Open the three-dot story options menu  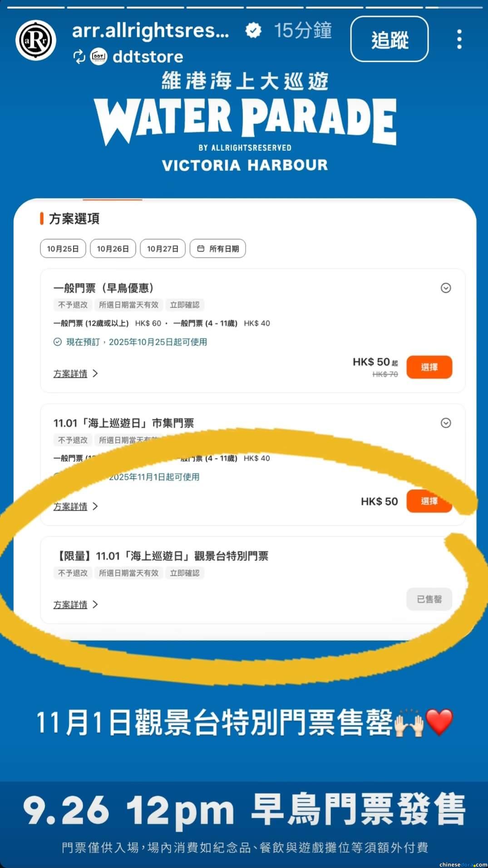click(459, 39)
